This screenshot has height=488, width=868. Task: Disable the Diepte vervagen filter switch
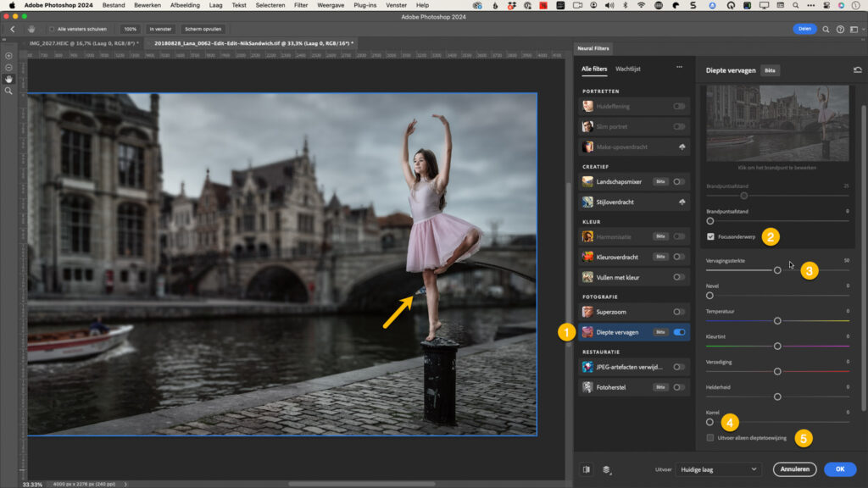tap(679, 332)
